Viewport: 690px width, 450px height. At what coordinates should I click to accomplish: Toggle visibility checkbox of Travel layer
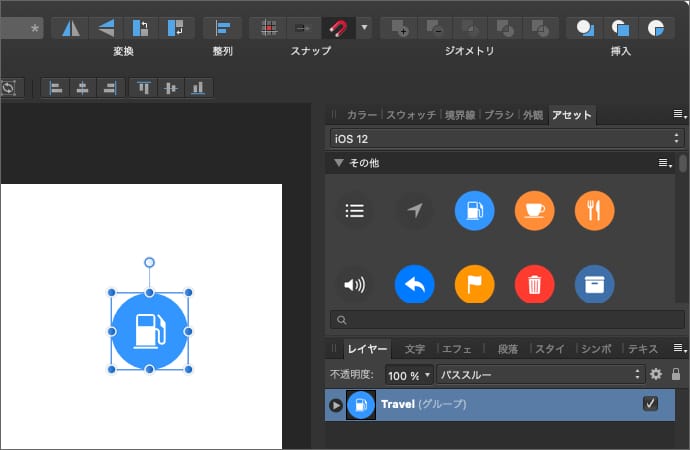tap(650, 404)
